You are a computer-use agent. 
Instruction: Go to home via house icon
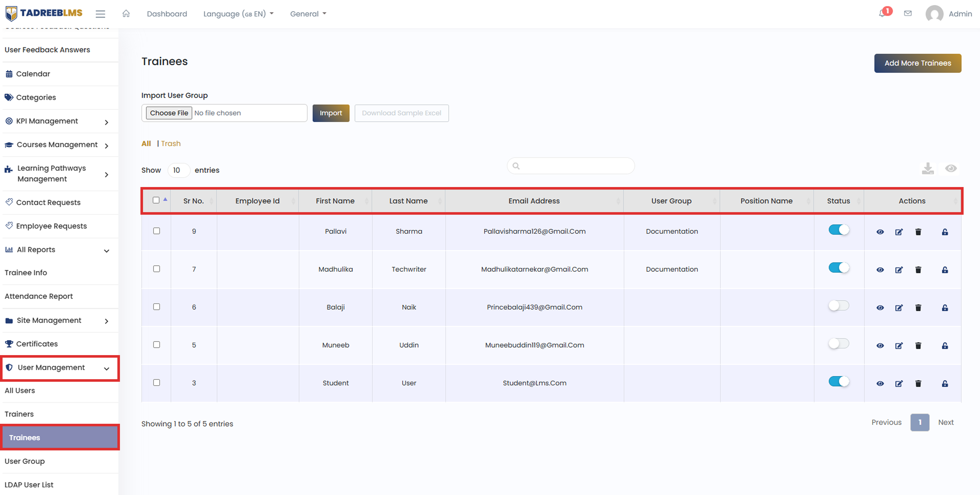pos(126,14)
